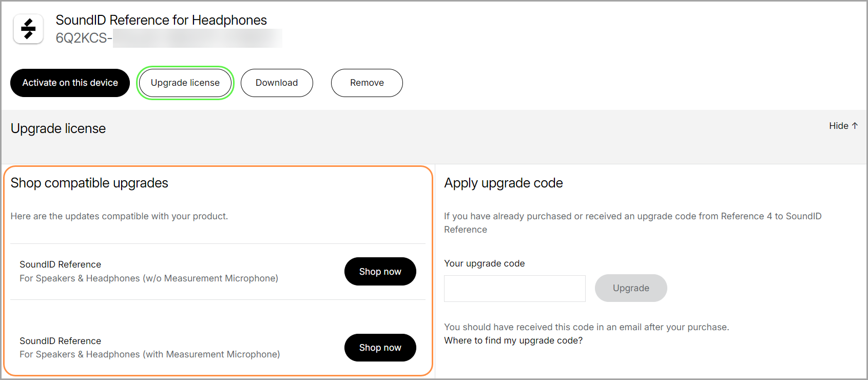
Task: Select the 'SoundID Reference for Headphones' title text
Action: click(161, 20)
